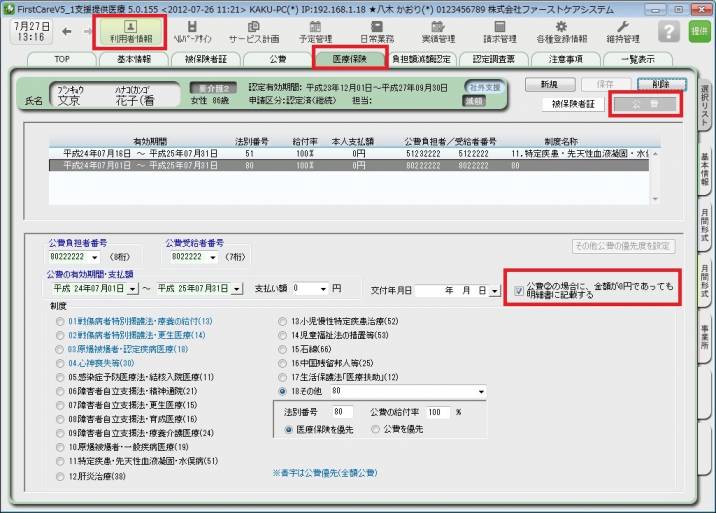Image resolution: width=716 pixels, height=513 pixels.
Task: Open the 利用者情報 toolbar icon
Action: coord(129,31)
